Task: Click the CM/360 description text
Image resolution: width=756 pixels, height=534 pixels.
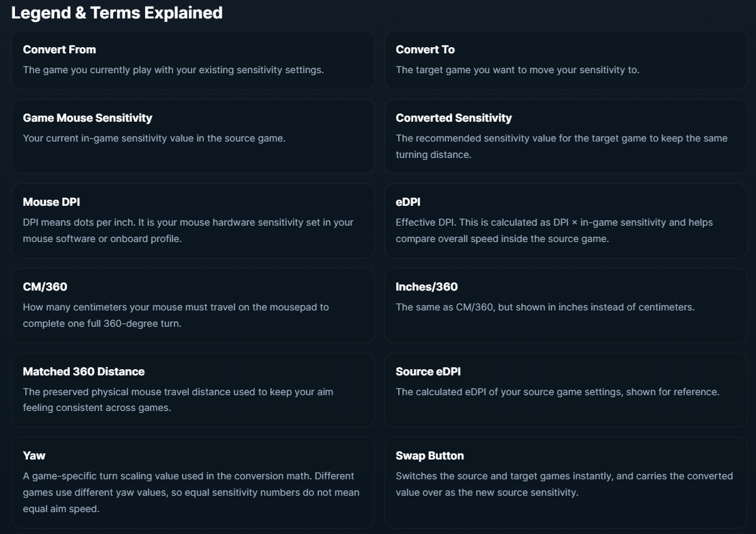Action: 176,315
